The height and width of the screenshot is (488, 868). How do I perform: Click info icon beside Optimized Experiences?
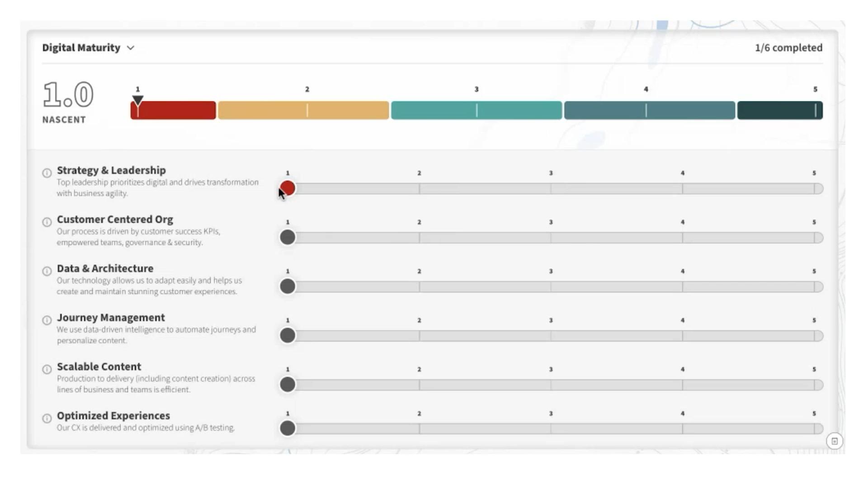click(47, 418)
